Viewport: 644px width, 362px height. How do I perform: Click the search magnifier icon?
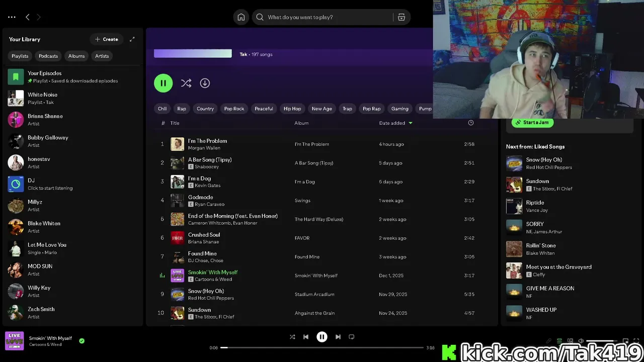click(260, 17)
